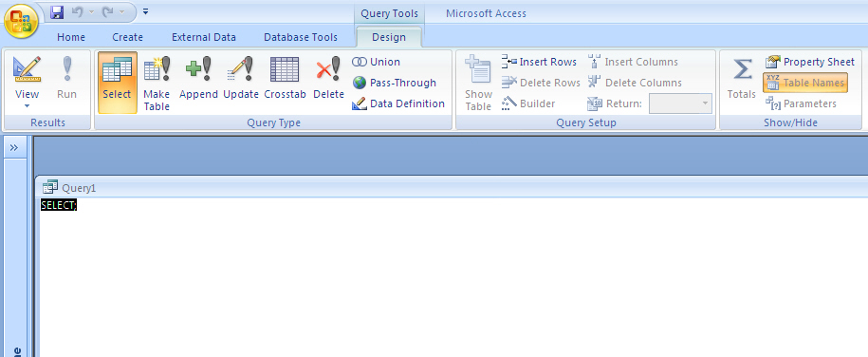Select the Design tab

point(389,37)
